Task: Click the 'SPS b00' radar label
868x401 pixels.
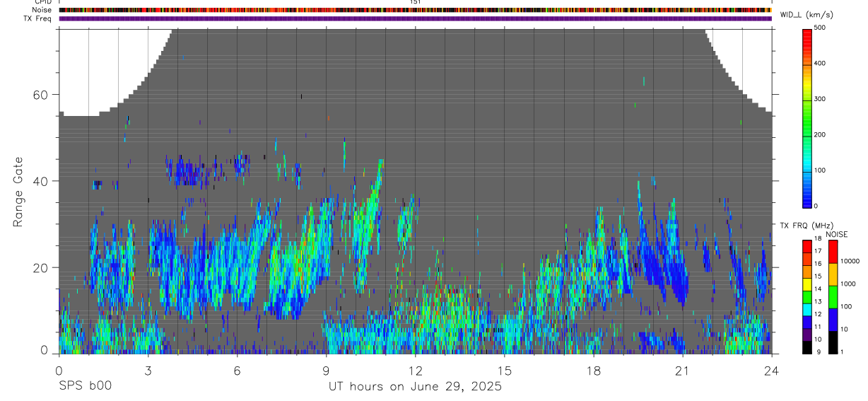Action: click(85, 386)
